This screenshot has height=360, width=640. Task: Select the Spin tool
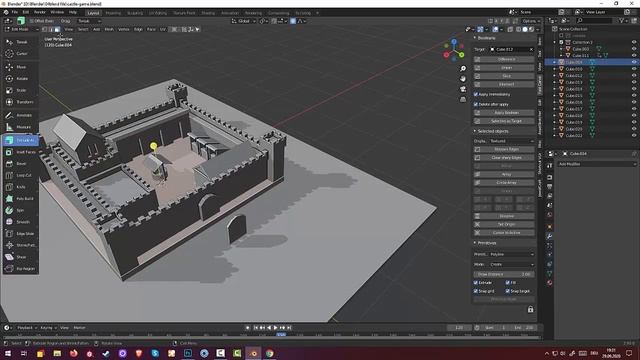(x=20, y=210)
